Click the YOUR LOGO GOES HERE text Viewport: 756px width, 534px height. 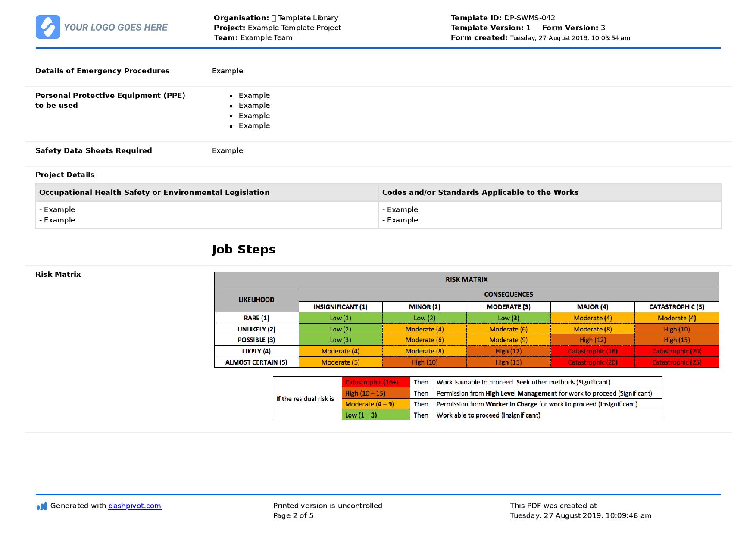116,28
